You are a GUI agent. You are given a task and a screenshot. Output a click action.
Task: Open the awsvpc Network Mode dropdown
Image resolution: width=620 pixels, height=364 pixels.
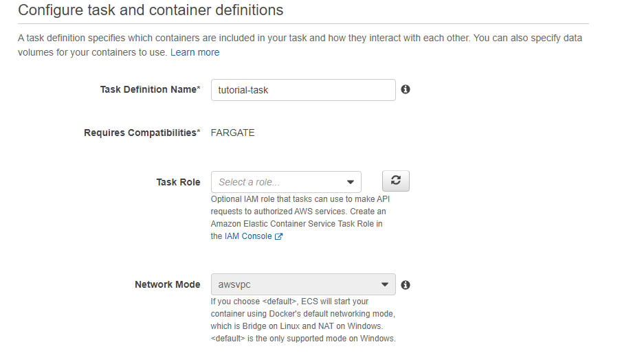coord(303,284)
